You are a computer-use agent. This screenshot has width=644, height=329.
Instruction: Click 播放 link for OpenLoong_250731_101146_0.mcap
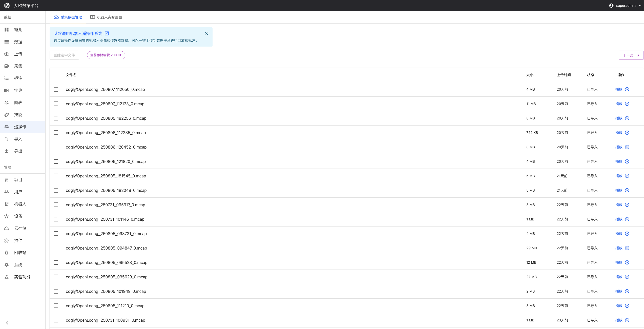click(619, 219)
